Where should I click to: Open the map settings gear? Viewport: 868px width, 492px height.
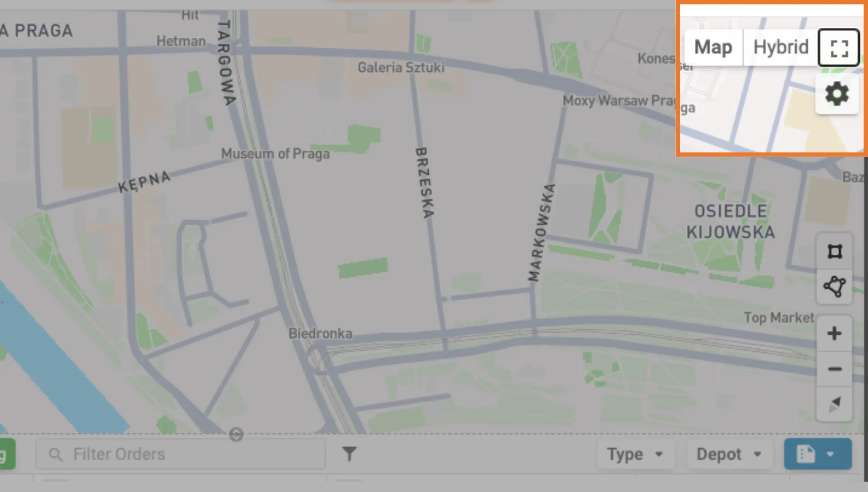click(837, 94)
